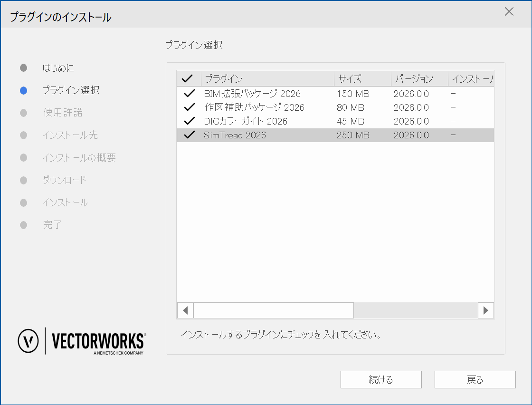Click the はじめに step bullet
Screen dimensions: 532x405
(x=23, y=68)
